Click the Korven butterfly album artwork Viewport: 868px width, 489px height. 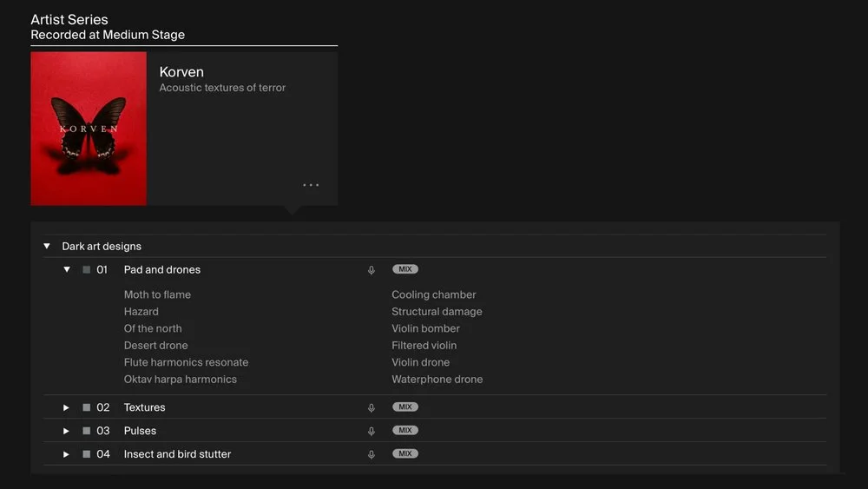89,129
